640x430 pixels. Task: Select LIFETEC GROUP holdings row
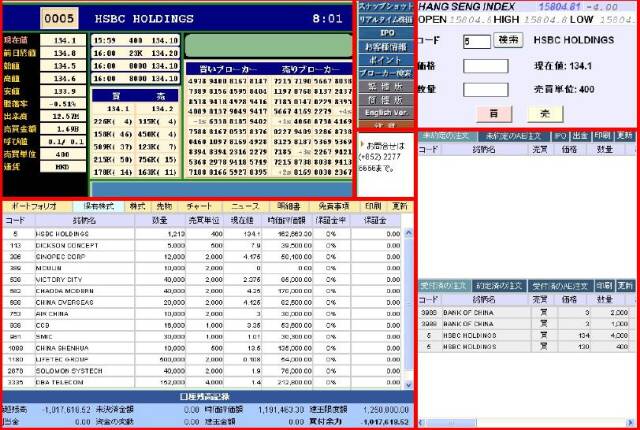(202, 359)
